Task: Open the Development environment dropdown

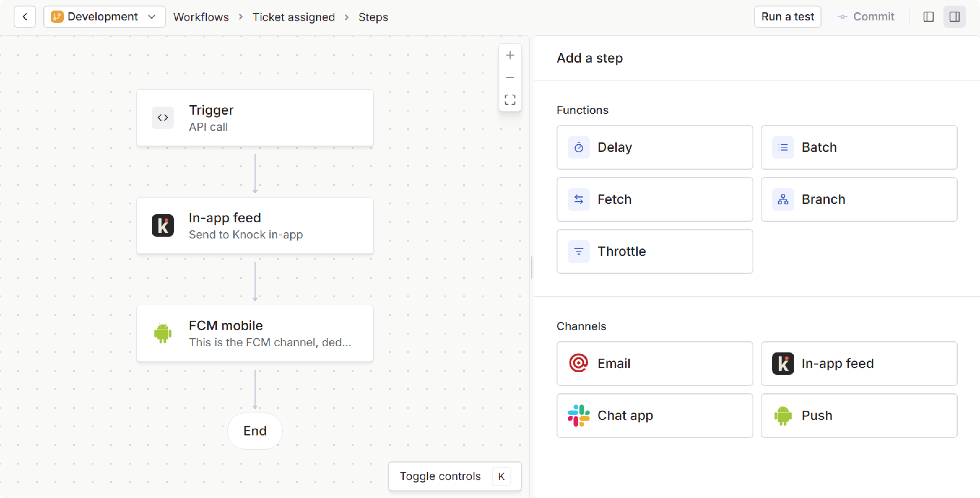Action: [x=104, y=17]
